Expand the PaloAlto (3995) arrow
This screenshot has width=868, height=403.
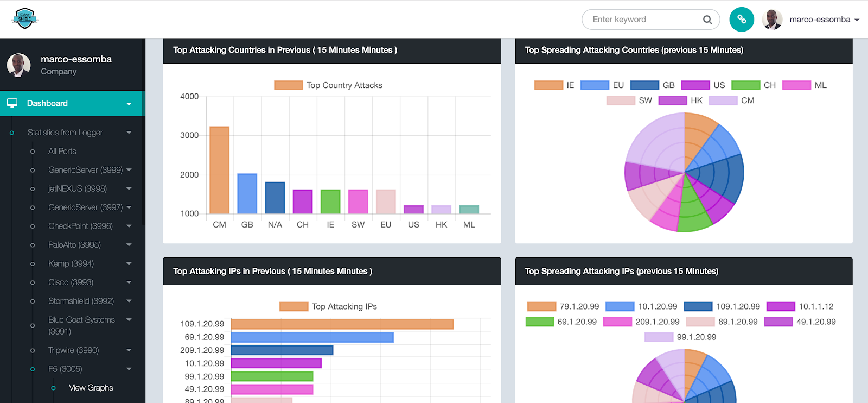click(129, 245)
